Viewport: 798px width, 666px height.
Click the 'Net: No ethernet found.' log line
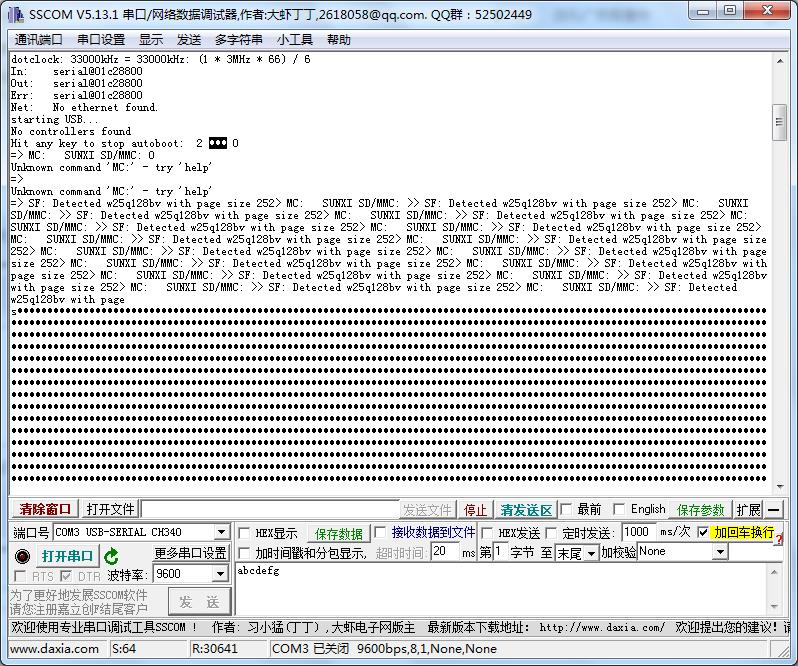[84, 107]
